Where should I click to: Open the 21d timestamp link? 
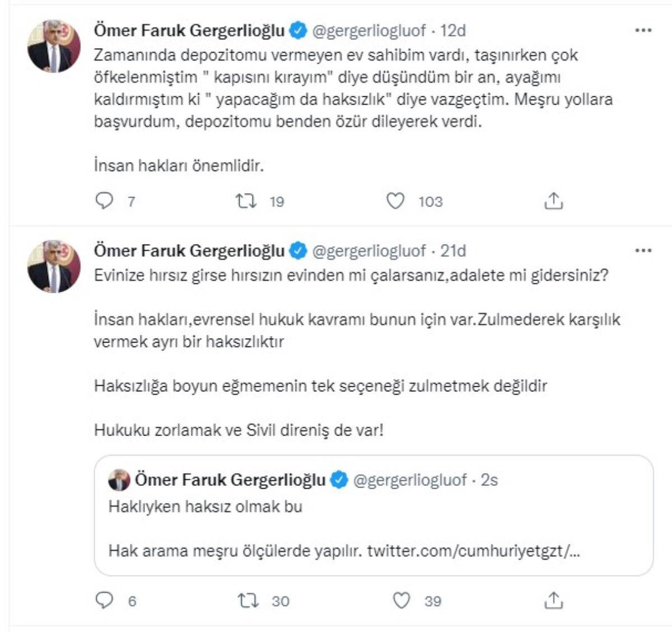point(453,251)
